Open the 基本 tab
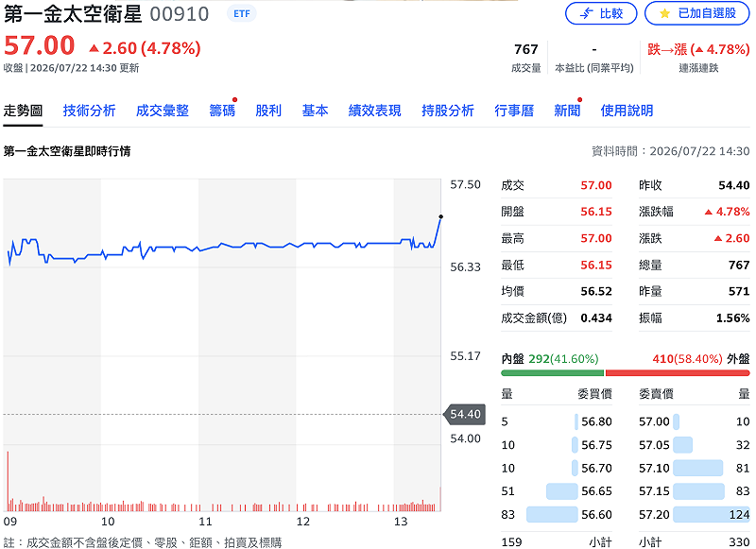 (315, 111)
